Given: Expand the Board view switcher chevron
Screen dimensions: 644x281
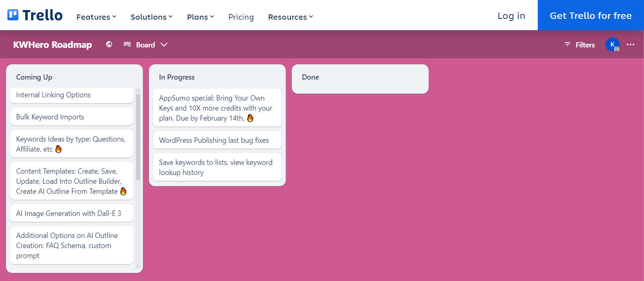Looking at the screenshot, I should point(164,45).
